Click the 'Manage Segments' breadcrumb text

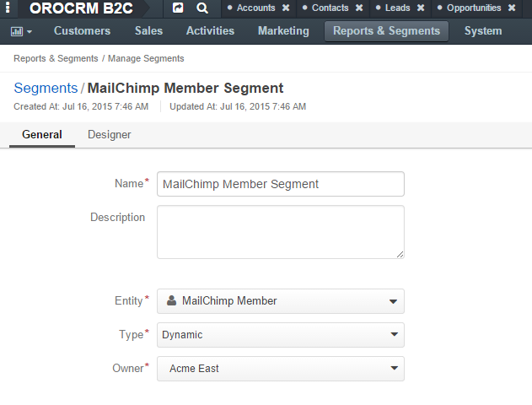(x=146, y=58)
